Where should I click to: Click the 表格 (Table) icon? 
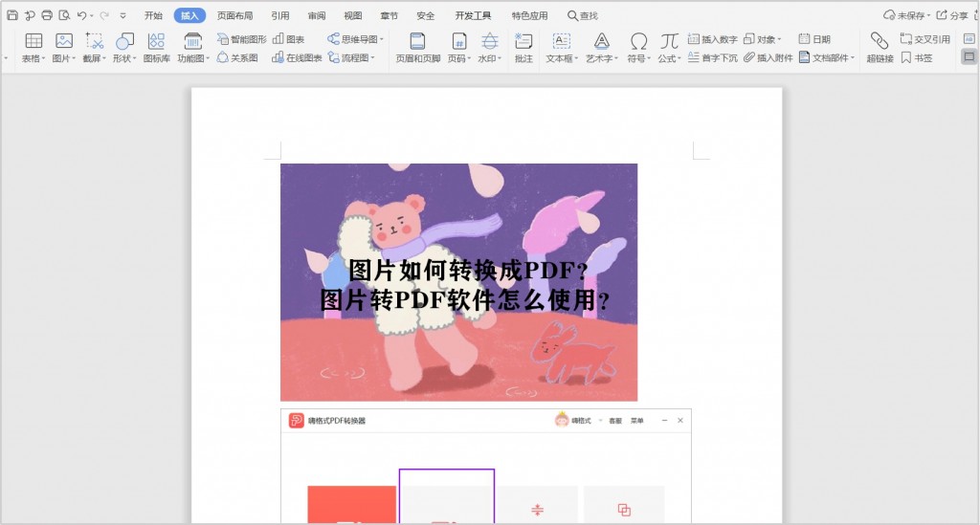point(33,41)
